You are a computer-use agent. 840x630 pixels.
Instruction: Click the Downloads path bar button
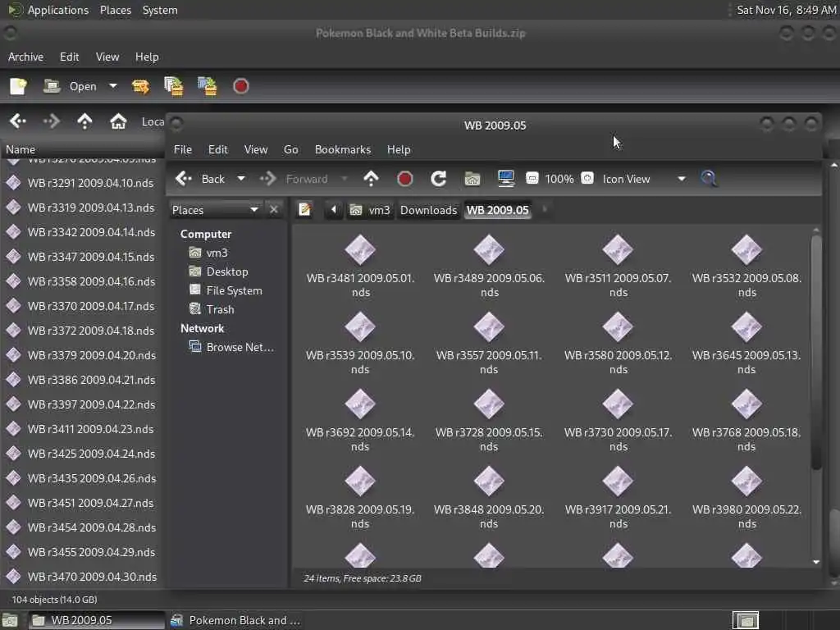[x=428, y=210]
